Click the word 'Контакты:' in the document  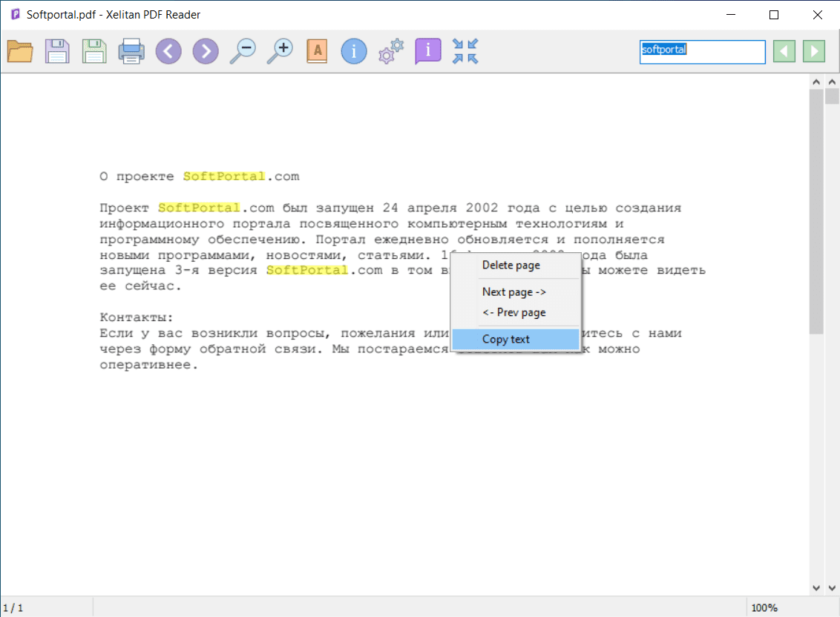pos(137,317)
